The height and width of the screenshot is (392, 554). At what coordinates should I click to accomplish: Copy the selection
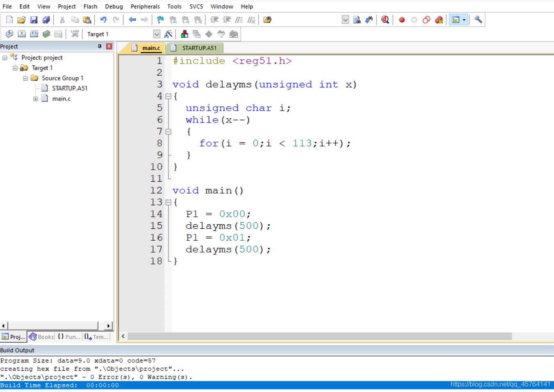[x=75, y=20]
